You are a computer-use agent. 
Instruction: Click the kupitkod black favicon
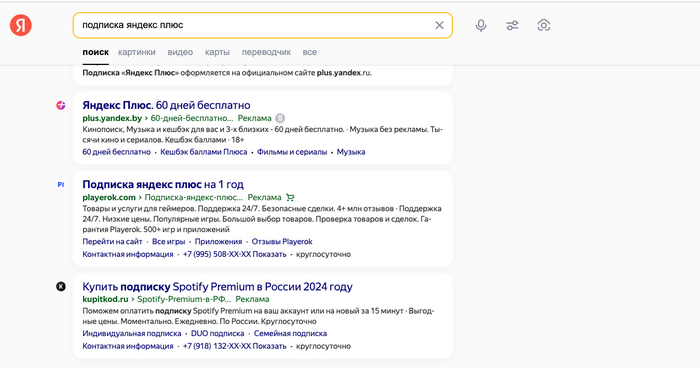tap(61, 287)
